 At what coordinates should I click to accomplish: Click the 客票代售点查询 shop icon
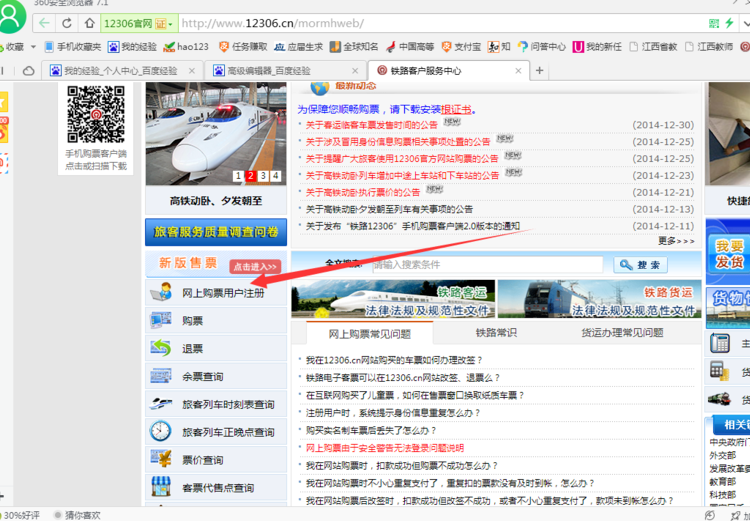(161, 487)
